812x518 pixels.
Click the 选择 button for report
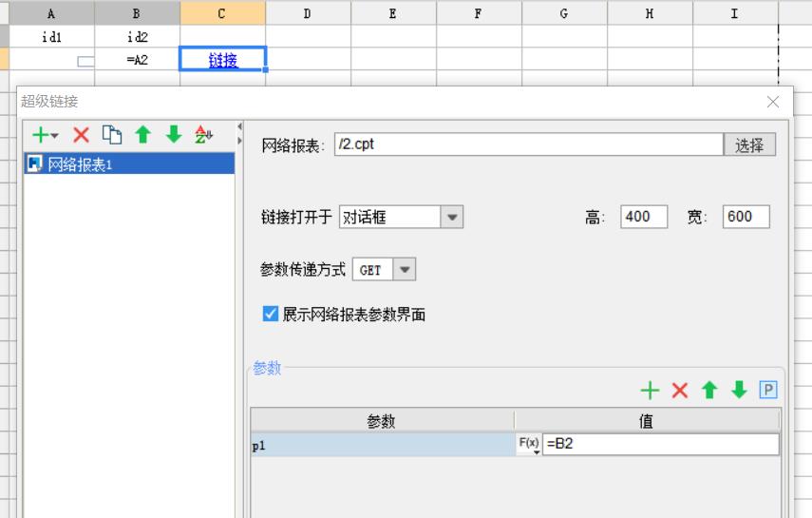point(749,144)
